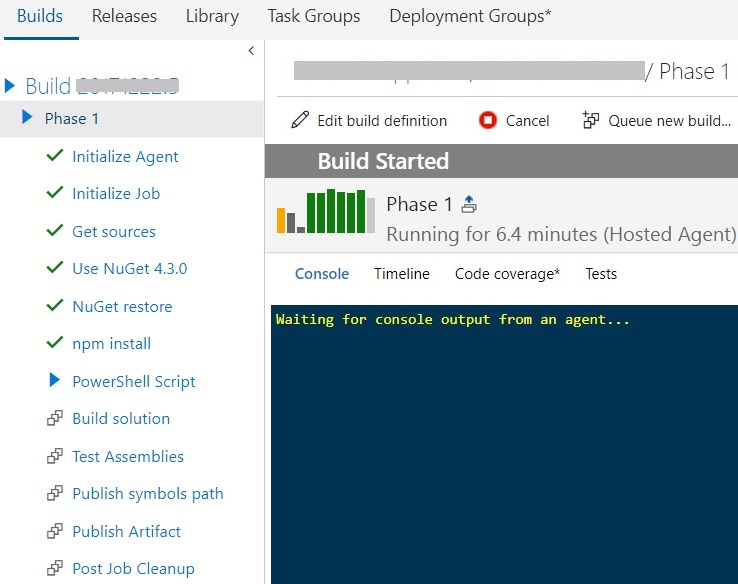Select the Post Job Cleanup step

coord(133,568)
